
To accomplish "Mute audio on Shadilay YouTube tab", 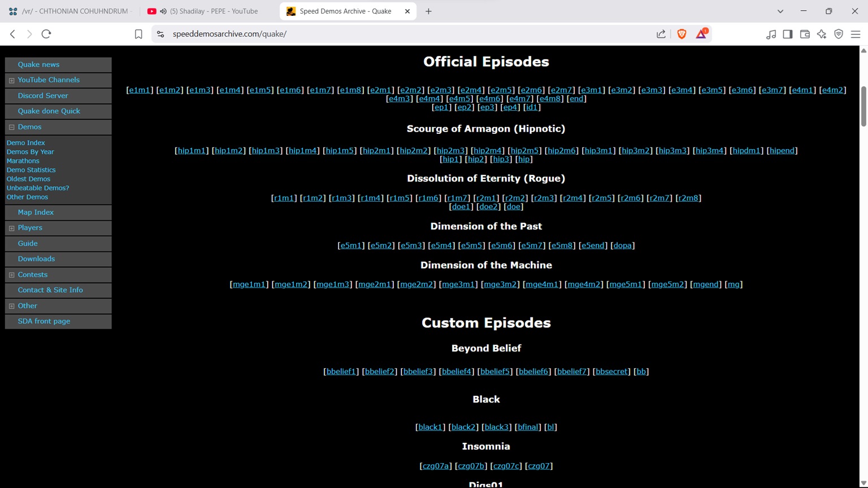I will click(x=163, y=11).
